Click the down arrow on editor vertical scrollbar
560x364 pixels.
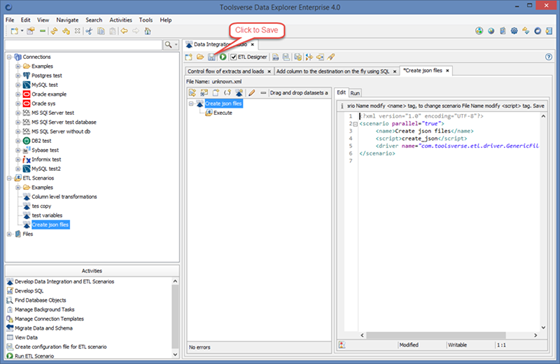[543, 327]
